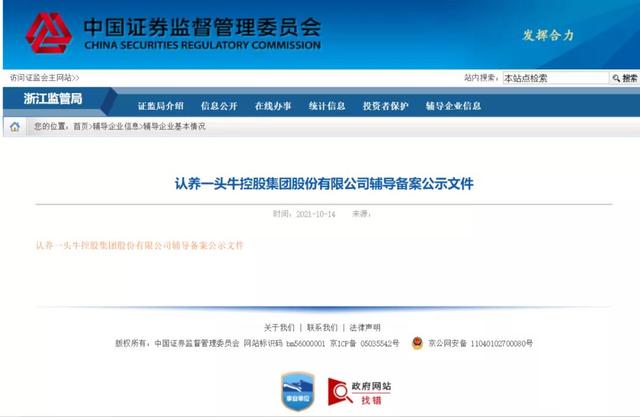This screenshot has width=640, height=417.
Task: Open the 关于我们 footer link
Action: 279,327
